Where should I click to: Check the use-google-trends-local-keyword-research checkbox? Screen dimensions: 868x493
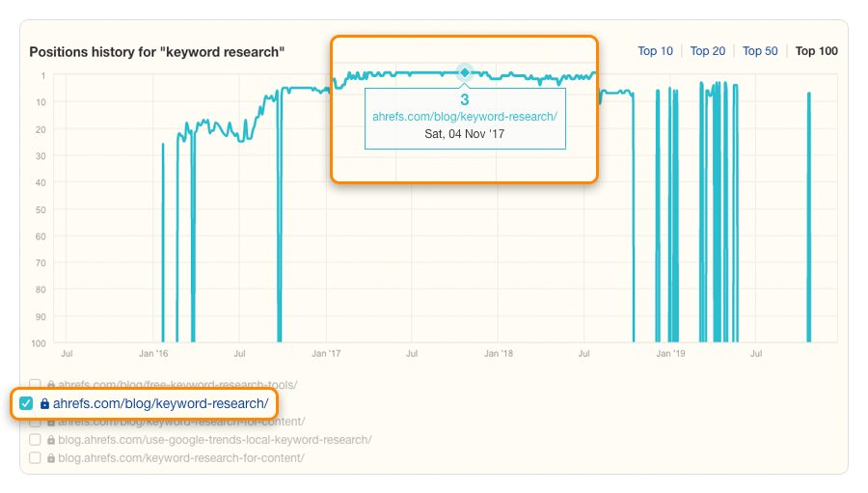point(35,440)
